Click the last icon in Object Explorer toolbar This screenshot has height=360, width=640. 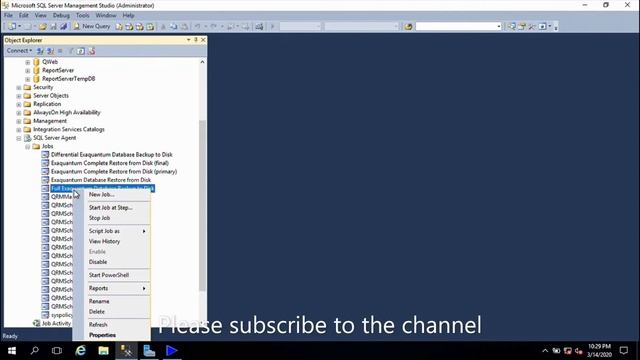(91, 51)
